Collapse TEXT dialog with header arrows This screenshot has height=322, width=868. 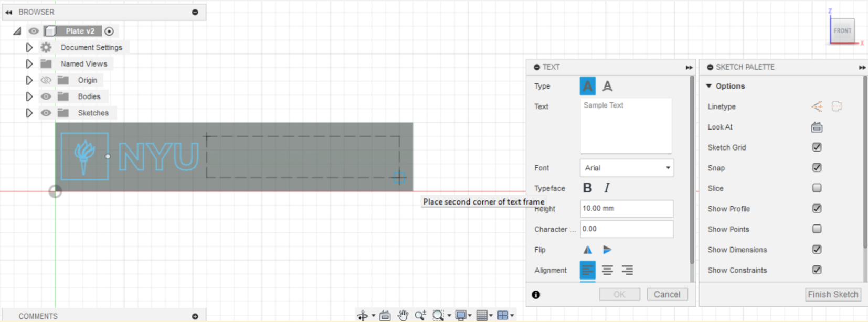point(689,67)
